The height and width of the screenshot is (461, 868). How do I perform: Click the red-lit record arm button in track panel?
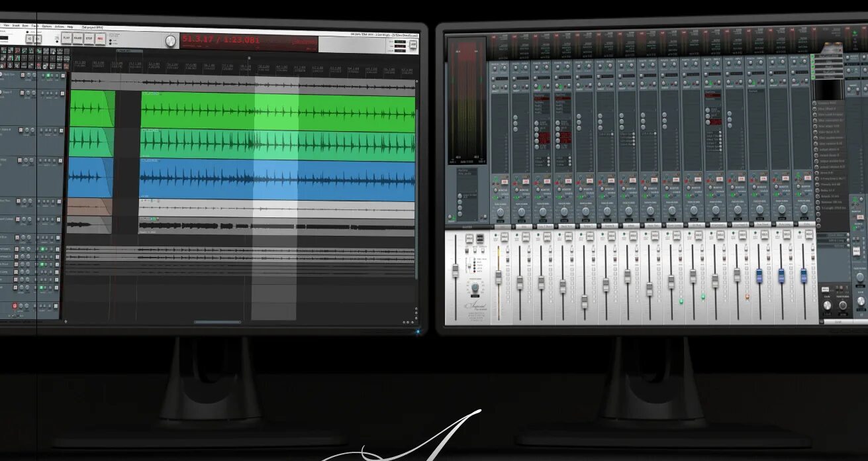(x=15, y=305)
